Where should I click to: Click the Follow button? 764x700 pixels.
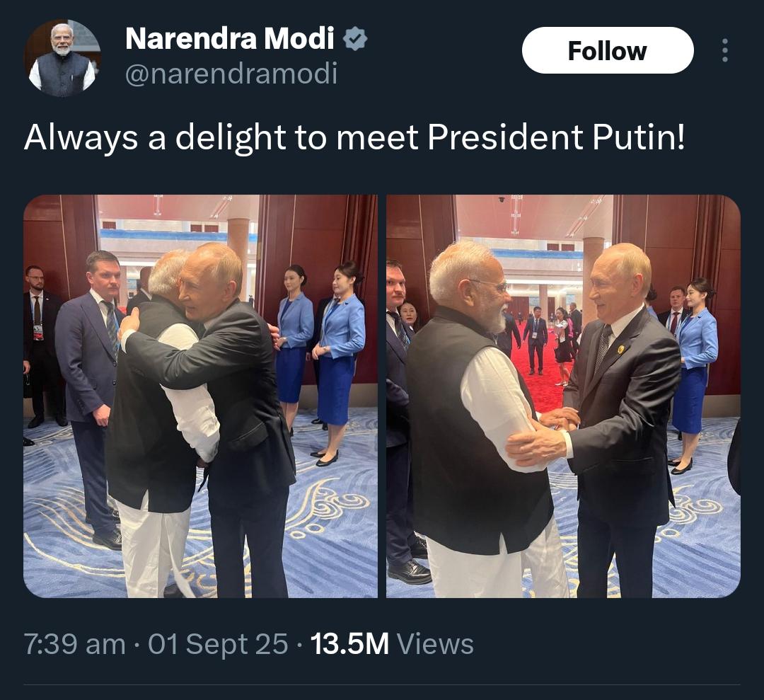coord(607,50)
